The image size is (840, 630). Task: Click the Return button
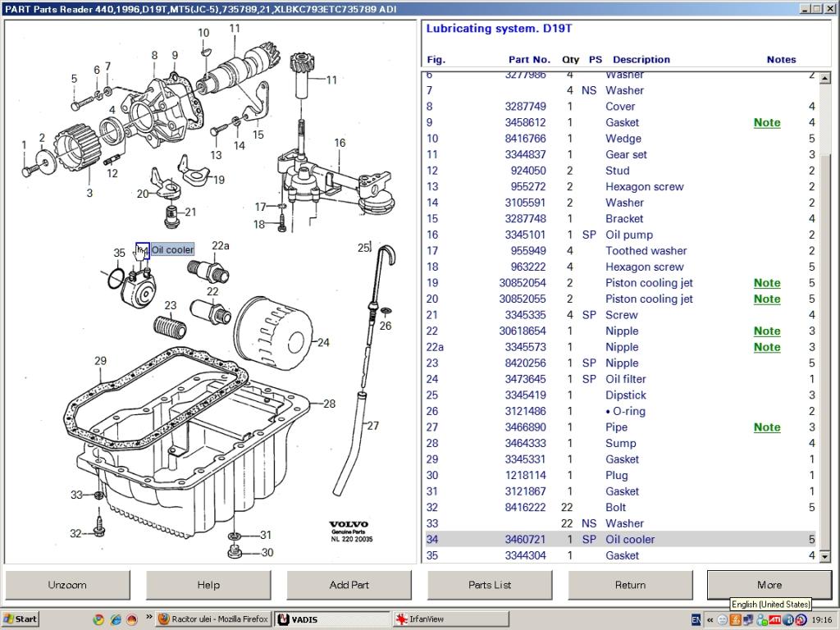(631, 585)
